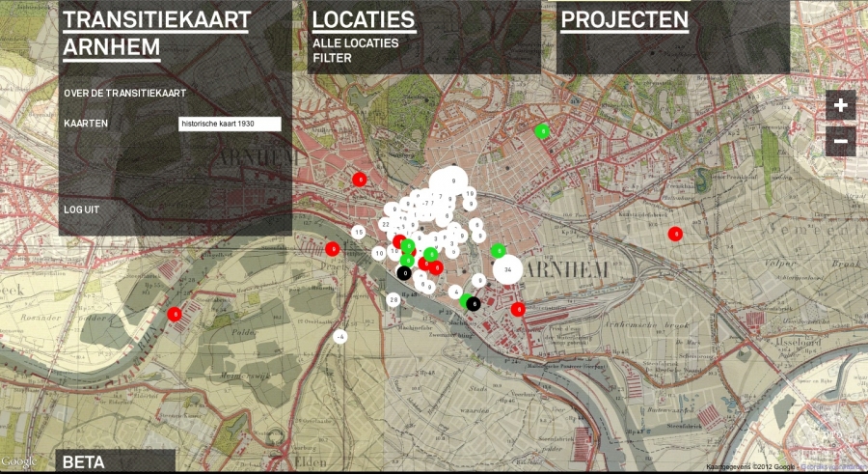
Task: Click the far-right red marker near Velp
Action: 675,234
